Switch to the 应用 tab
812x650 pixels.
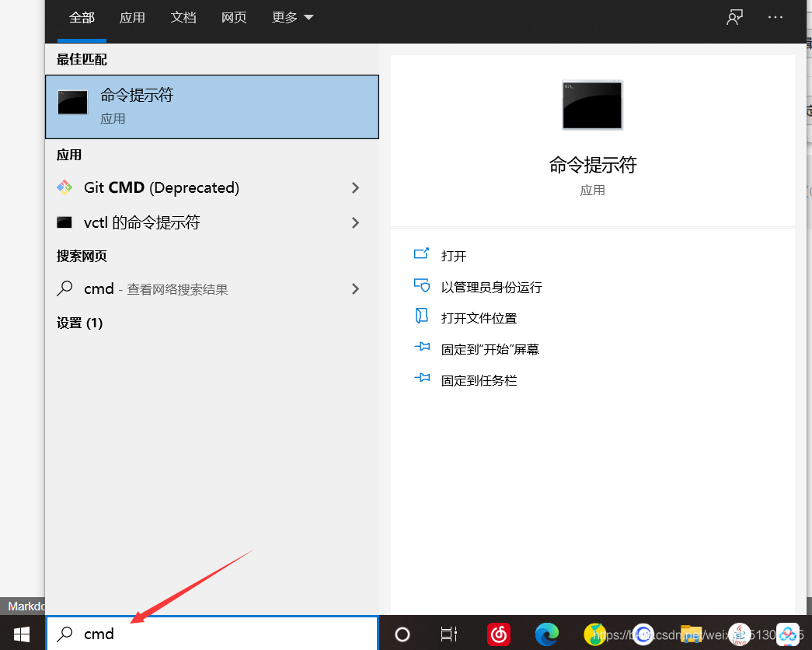tap(132, 16)
